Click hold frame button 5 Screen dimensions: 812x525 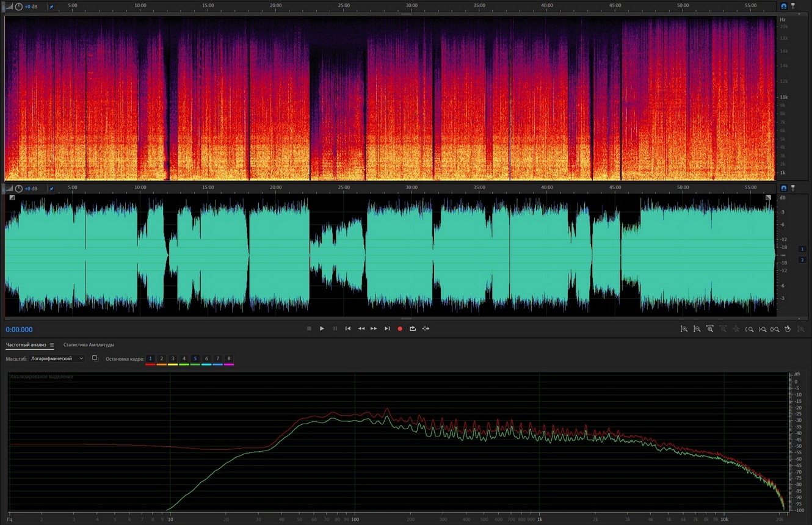click(195, 358)
